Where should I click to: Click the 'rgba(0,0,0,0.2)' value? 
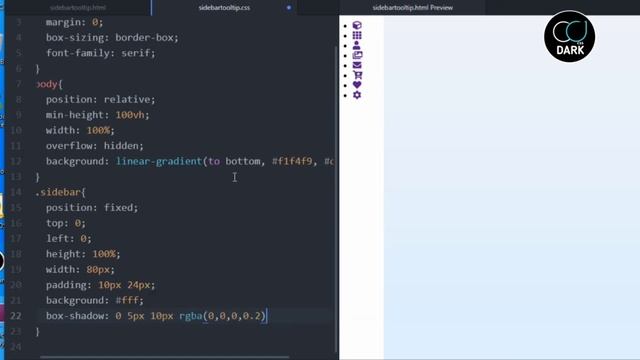[222, 316]
